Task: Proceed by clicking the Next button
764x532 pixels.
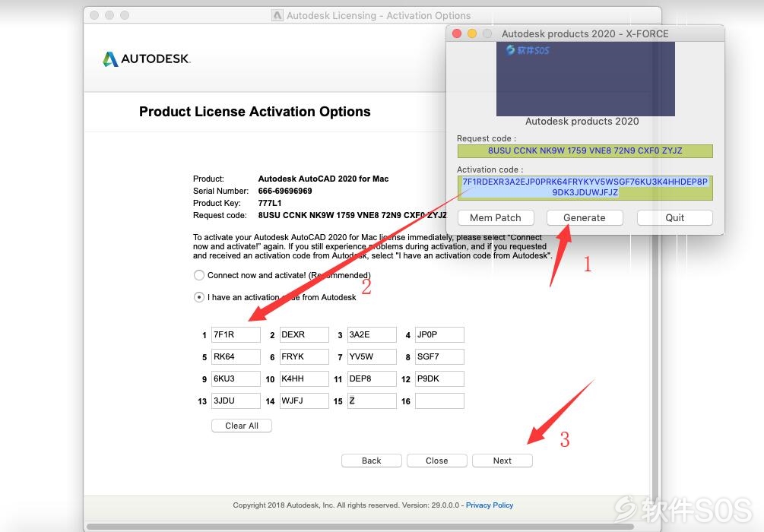Action: click(502, 461)
